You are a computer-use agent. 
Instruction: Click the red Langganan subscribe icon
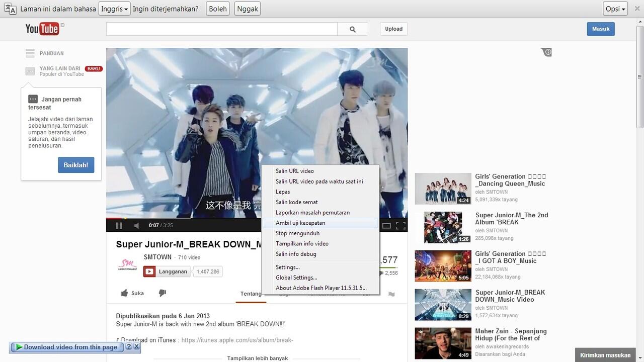click(149, 271)
